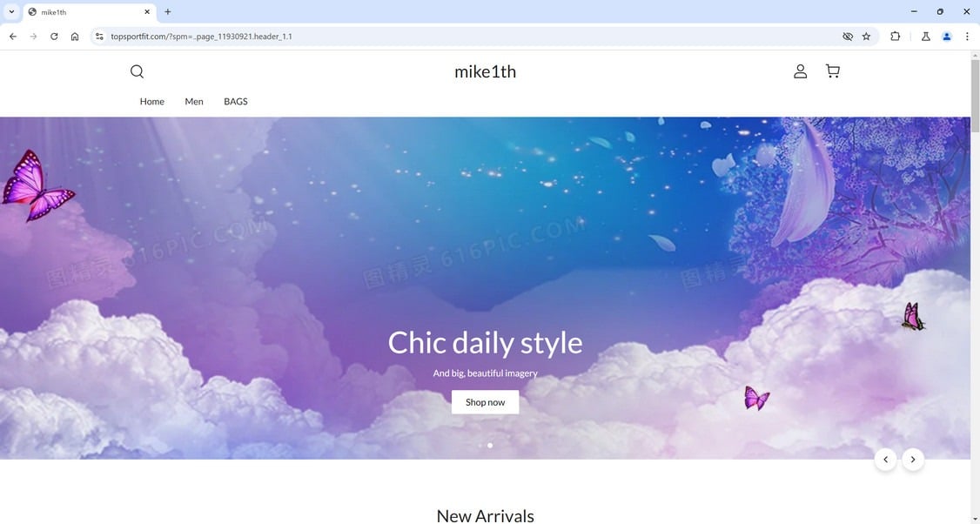Viewport: 980px width, 524px height.
Task: Open the Chrome three-dot menu
Action: coord(967,37)
